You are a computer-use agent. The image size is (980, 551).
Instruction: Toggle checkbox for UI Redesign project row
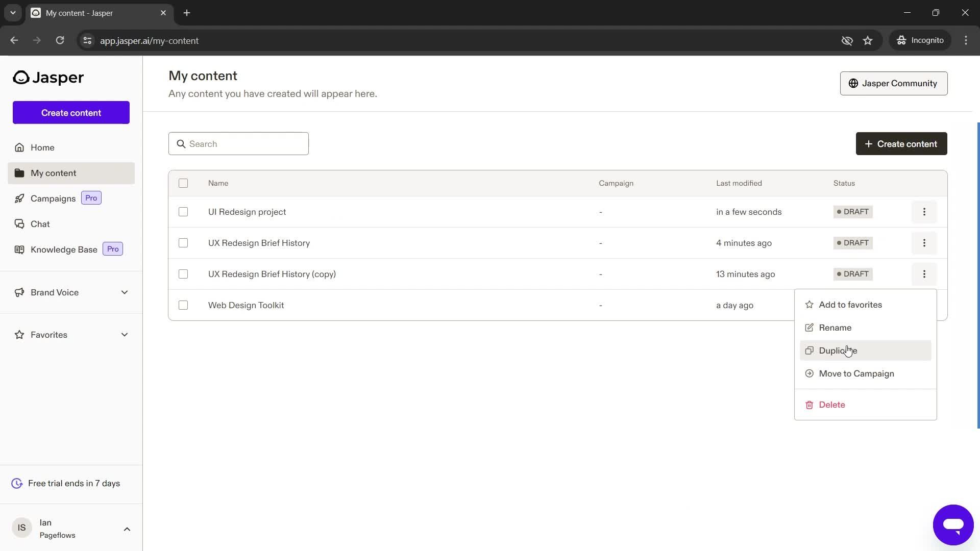[184, 212]
